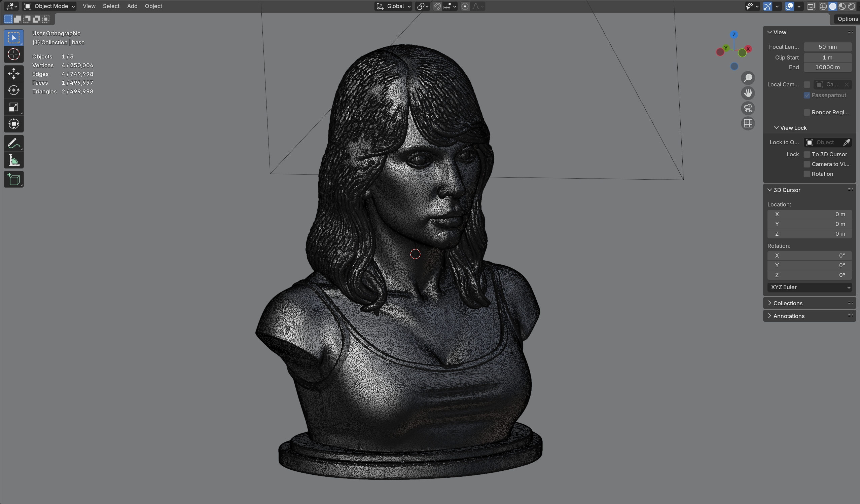The width and height of the screenshot is (860, 504).
Task: Enable the Render Region checkbox
Action: 807,113
